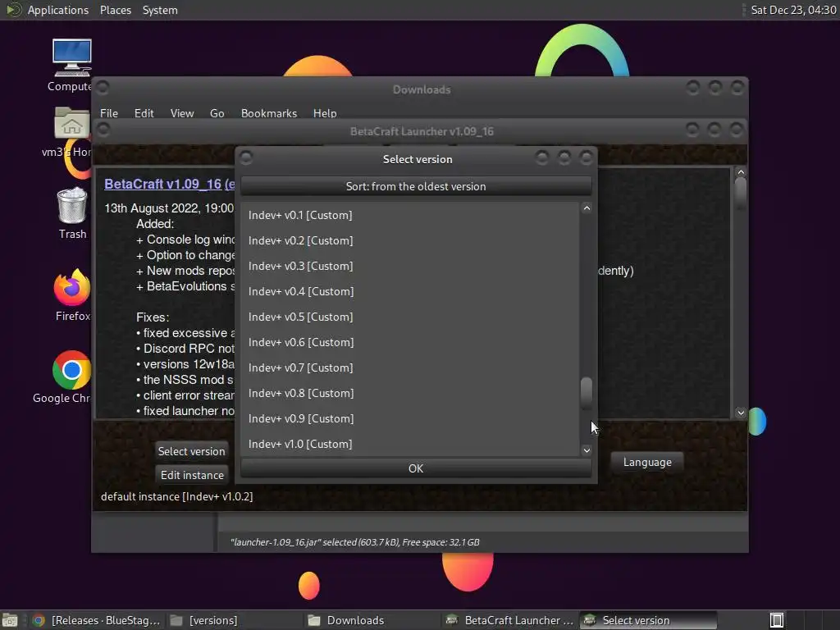
Task: Close the Select version dialog
Action: tap(586, 157)
